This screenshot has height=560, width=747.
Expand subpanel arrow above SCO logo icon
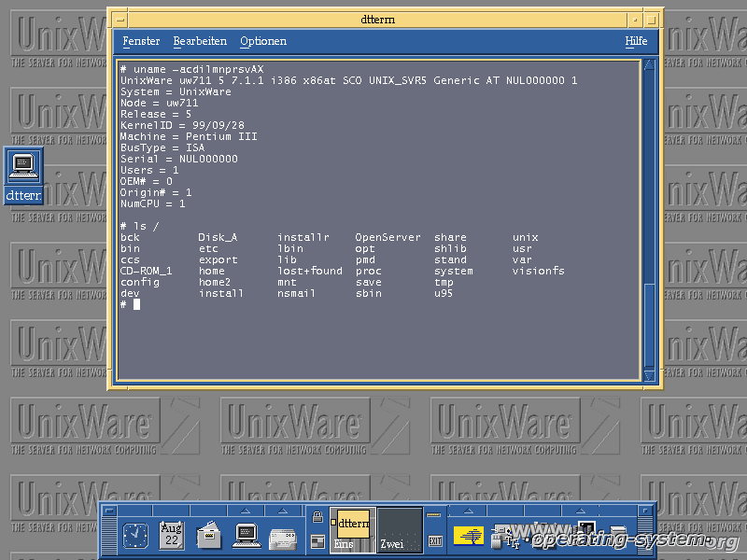point(469,511)
